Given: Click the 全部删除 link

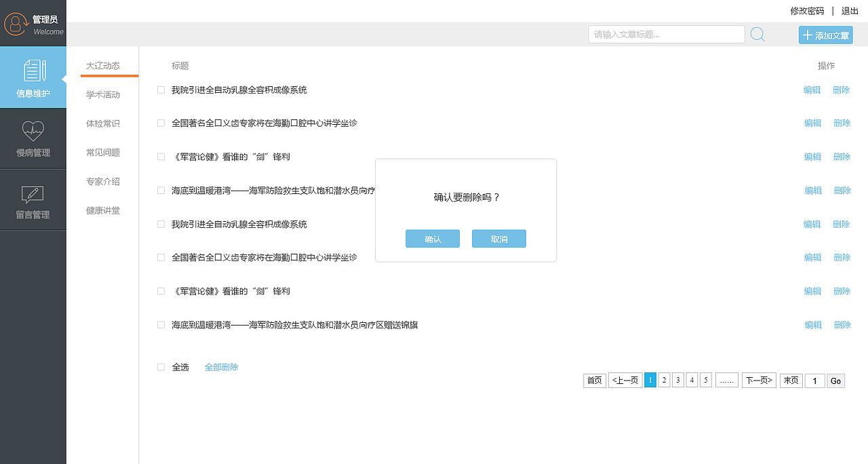Looking at the screenshot, I should [222, 367].
